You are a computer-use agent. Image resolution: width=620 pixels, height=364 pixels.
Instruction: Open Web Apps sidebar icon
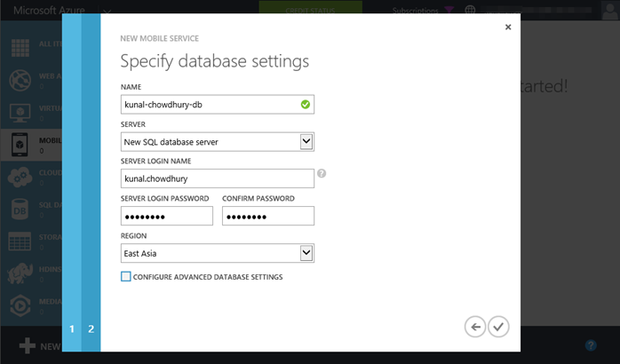tap(20, 80)
